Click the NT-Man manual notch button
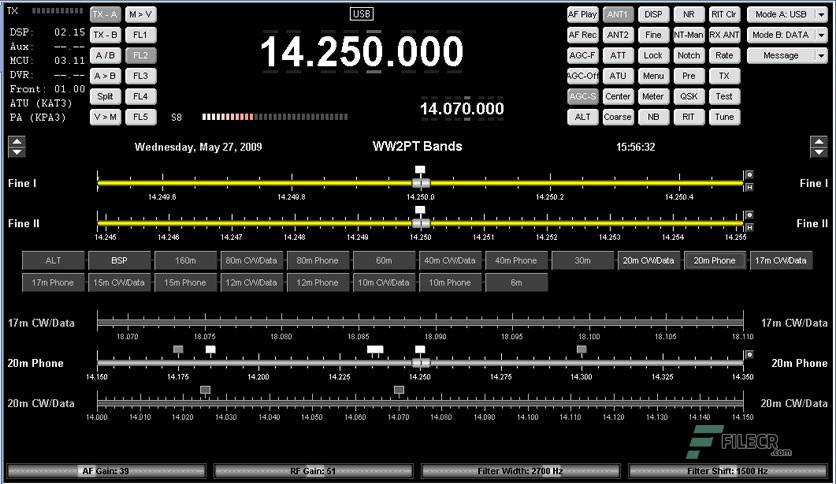The image size is (836, 484). point(689,35)
